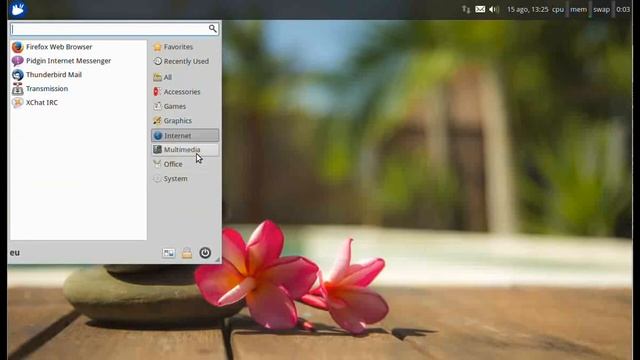Launch Transmission torrent client icon
Image resolution: width=640 pixels, height=360 pixels.
click(x=17, y=89)
